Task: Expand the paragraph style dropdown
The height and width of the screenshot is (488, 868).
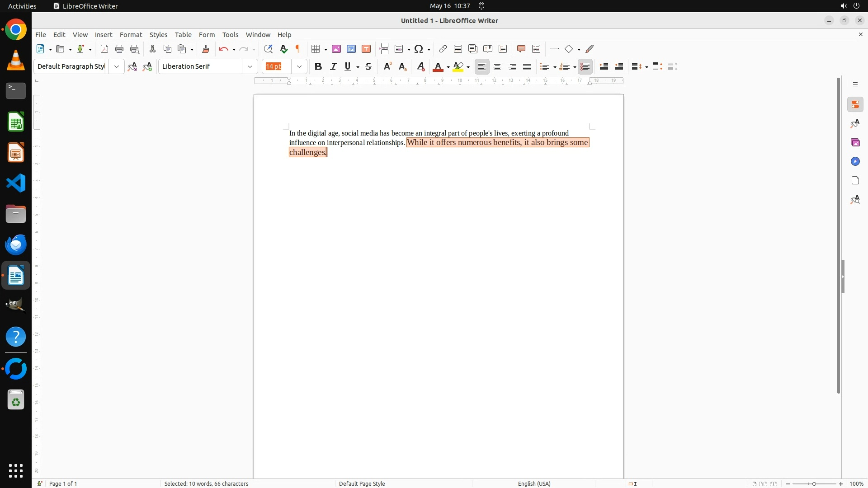Action: (117, 66)
